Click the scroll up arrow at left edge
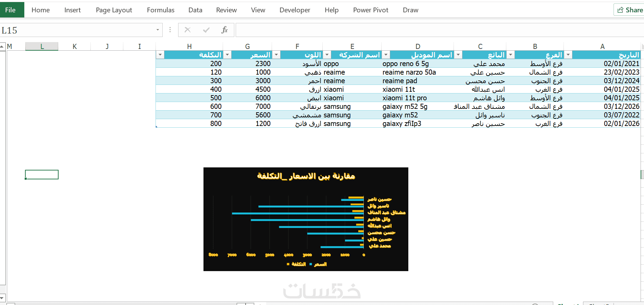This screenshot has height=305, width=644. click(2, 46)
